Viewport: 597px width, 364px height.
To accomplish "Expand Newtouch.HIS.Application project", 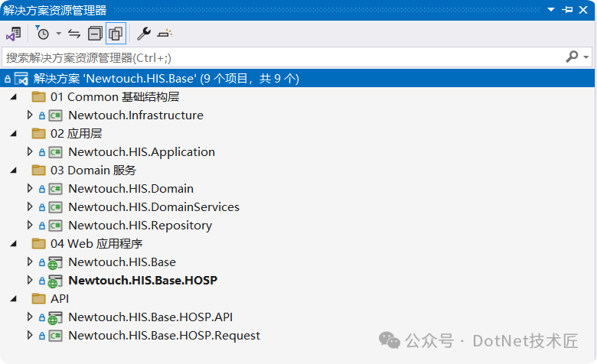I will click(x=30, y=151).
